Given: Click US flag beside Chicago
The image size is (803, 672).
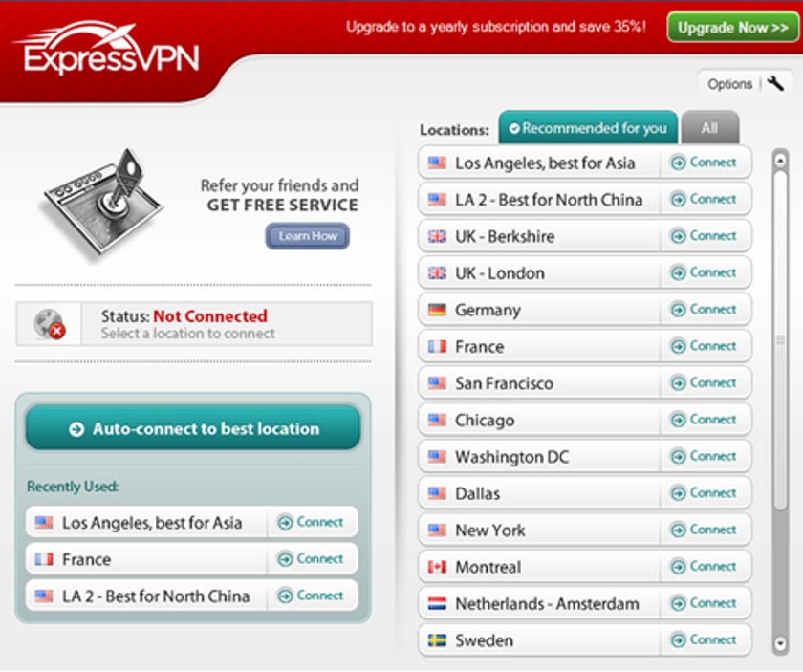Looking at the screenshot, I should (x=437, y=420).
